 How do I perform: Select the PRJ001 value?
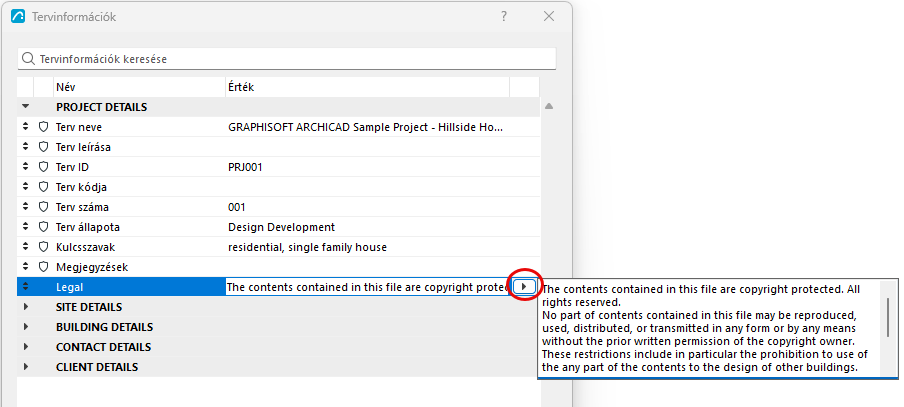[x=246, y=167]
